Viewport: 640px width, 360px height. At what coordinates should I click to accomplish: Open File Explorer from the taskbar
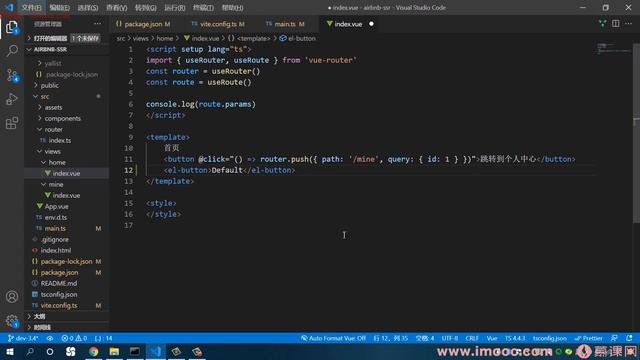coord(114,352)
